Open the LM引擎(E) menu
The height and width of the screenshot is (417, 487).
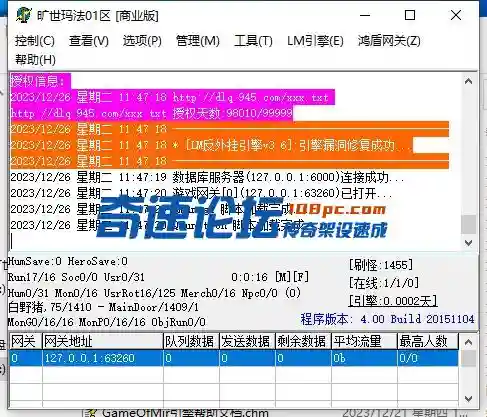point(315,41)
